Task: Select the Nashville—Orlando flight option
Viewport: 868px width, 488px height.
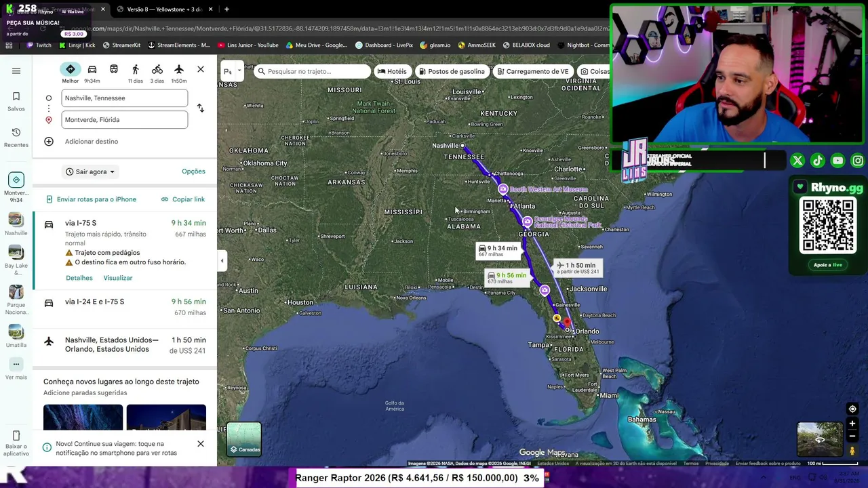Action: [x=125, y=345]
